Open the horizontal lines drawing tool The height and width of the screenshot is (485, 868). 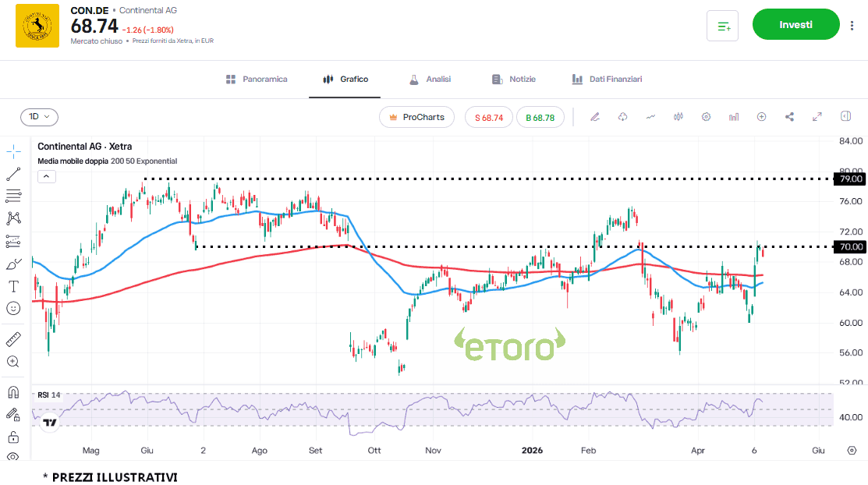(x=14, y=196)
